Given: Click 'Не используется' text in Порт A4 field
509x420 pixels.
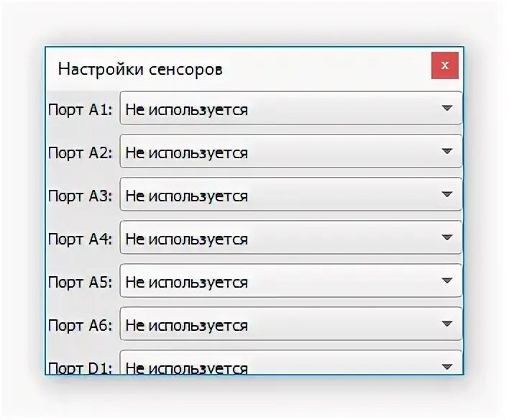Looking at the screenshot, I should coord(187,239).
